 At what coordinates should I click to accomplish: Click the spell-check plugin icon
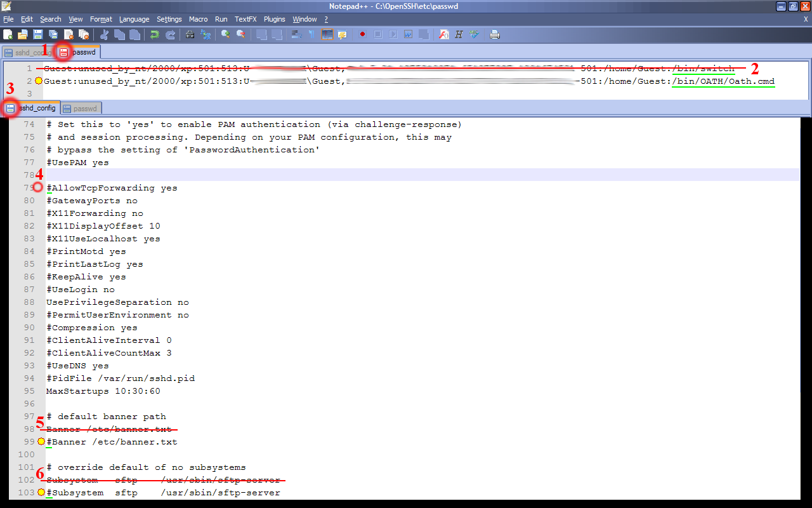pyautogui.click(x=474, y=34)
